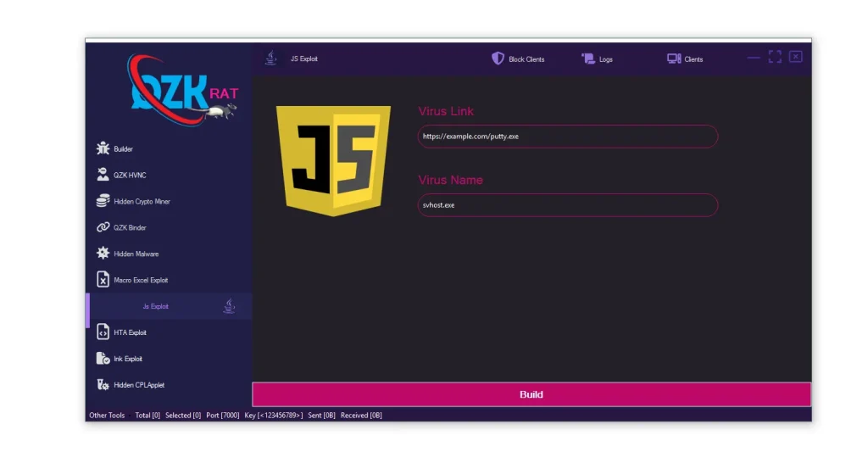Click the Received [0B] status entry
The height and width of the screenshot is (469, 868).
pyautogui.click(x=361, y=416)
